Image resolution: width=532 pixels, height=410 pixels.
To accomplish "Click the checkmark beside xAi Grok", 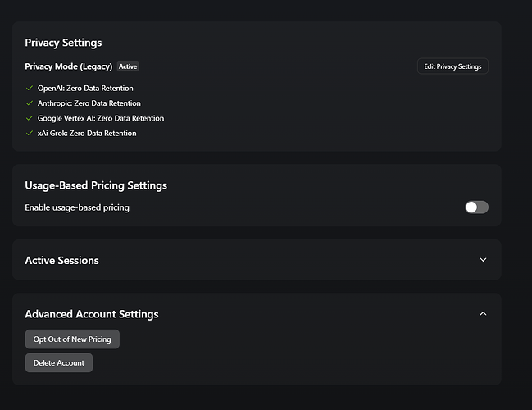I will pyautogui.click(x=30, y=133).
